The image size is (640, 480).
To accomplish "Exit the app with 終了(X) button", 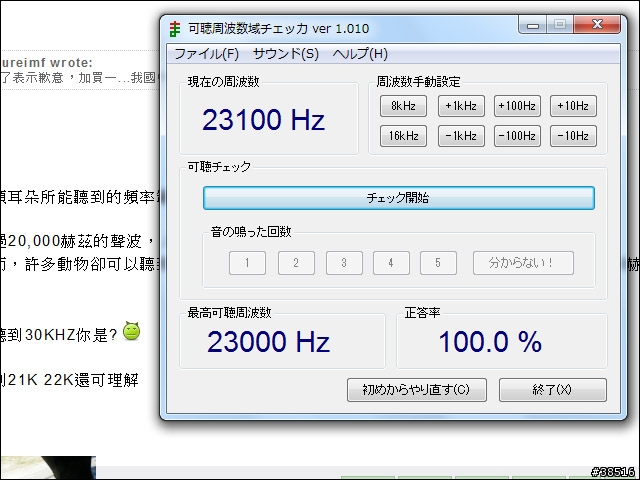I will [x=553, y=390].
